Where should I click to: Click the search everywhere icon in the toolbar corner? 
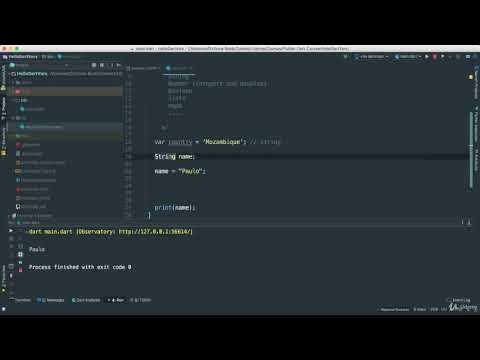(x=476, y=57)
